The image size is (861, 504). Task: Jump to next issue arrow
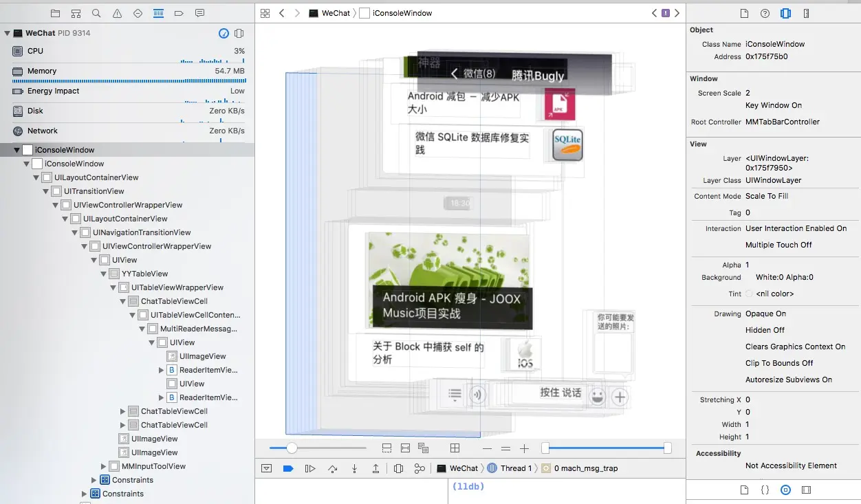tap(677, 13)
